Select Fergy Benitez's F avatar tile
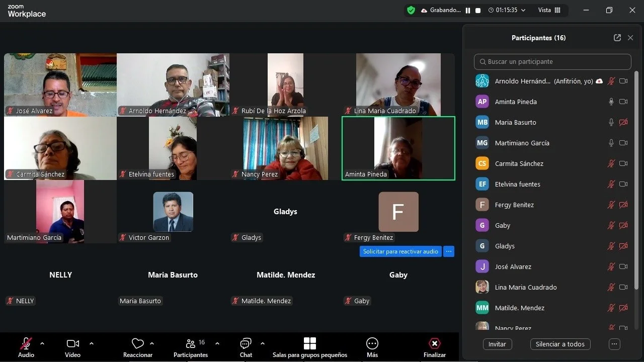 (x=398, y=212)
